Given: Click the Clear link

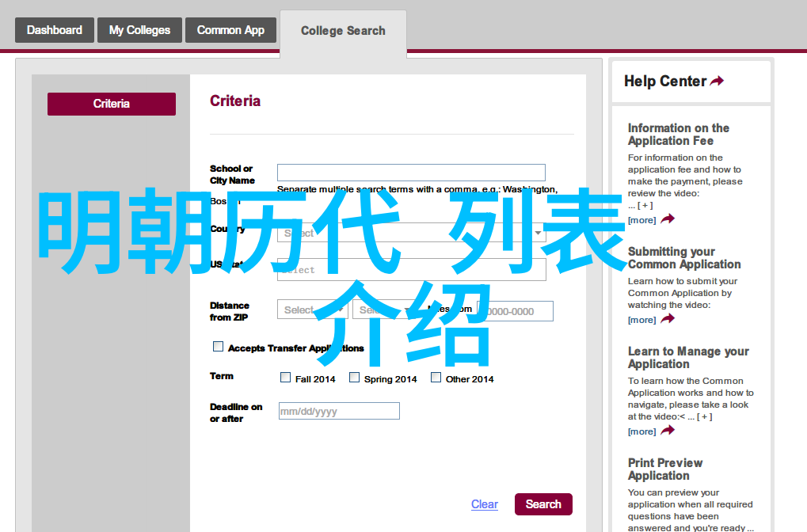Looking at the screenshot, I should [485, 504].
